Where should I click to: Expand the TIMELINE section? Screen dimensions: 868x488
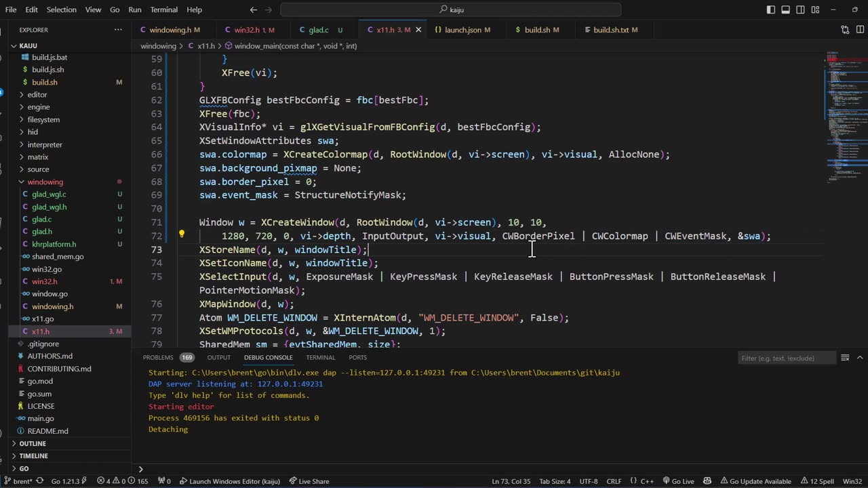(33, 456)
